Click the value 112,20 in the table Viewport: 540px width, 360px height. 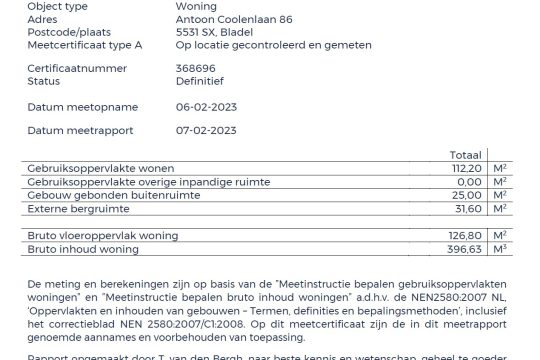[x=467, y=168]
